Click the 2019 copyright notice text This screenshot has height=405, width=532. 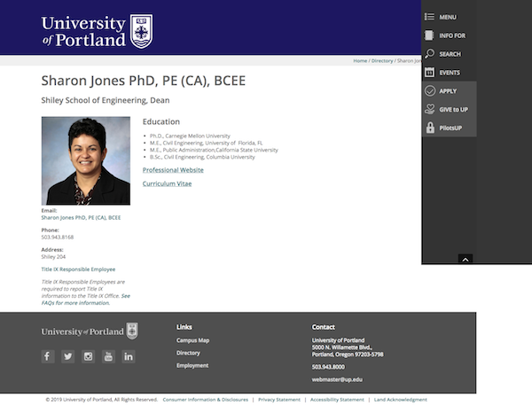[x=102, y=400]
